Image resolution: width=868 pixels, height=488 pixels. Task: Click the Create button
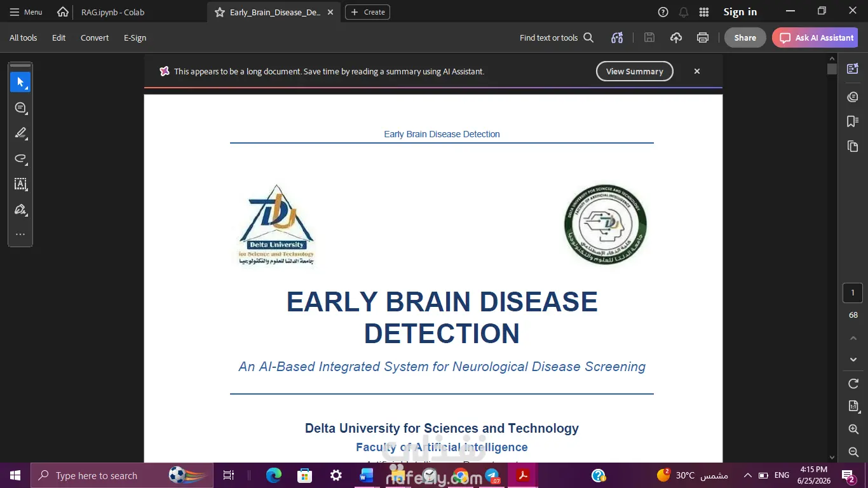[x=367, y=12]
